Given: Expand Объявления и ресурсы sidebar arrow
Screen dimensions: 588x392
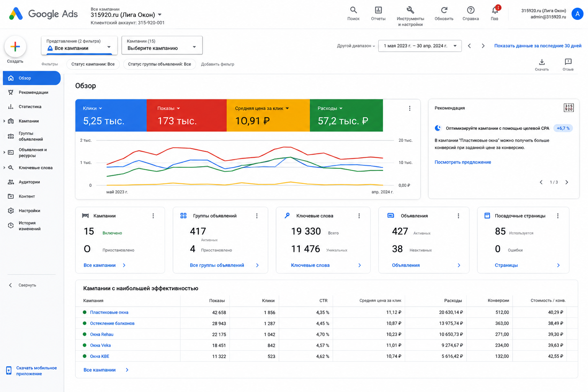Looking at the screenshot, I should [x=4, y=152].
